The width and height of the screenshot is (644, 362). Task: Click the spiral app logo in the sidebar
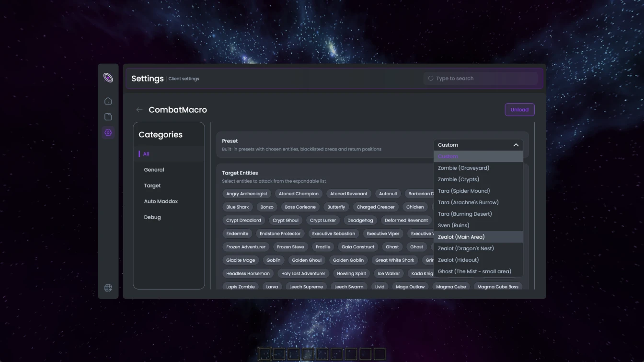pos(108,77)
